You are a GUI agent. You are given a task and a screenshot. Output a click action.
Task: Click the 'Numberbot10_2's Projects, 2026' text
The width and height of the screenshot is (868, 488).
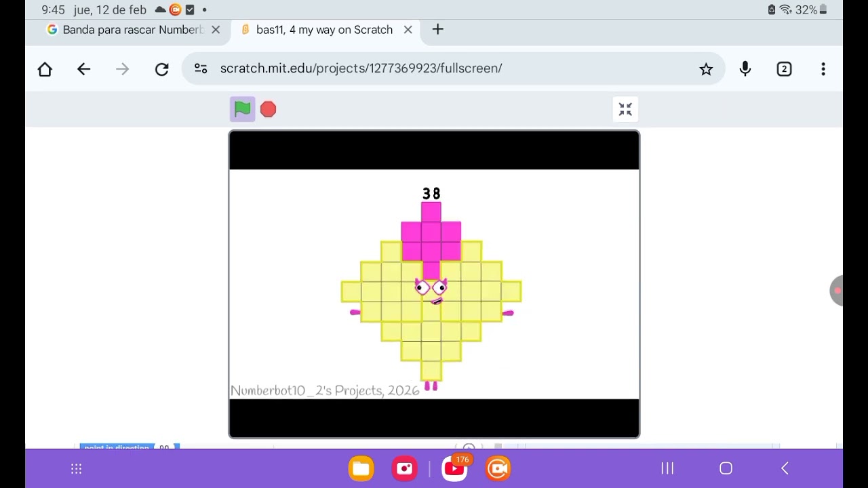pos(325,391)
